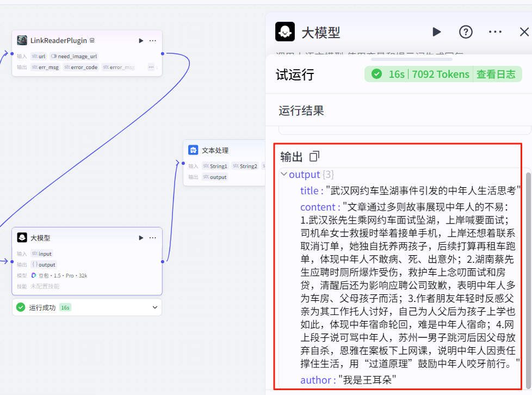Run the 大模型 panel test with play button

click(x=437, y=32)
